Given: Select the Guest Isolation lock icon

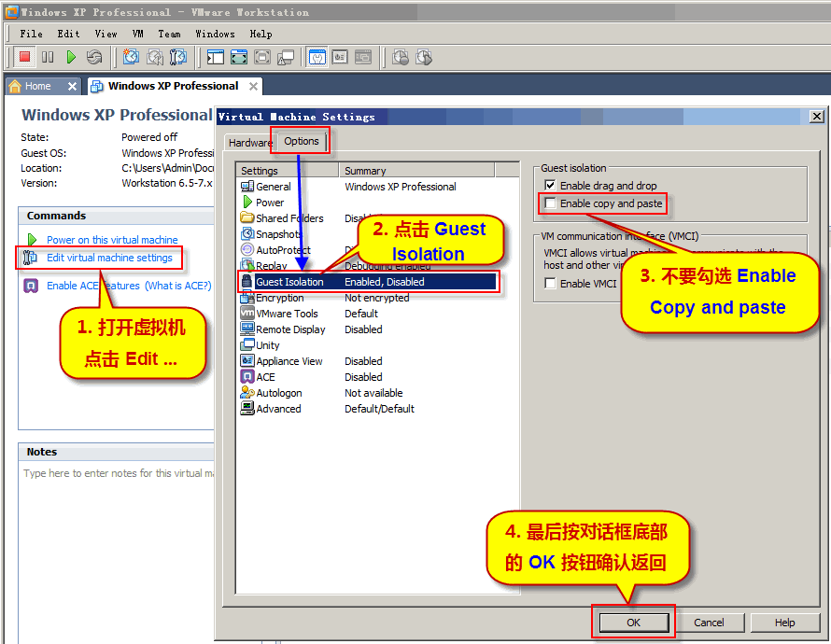Looking at the screenshot, I should 247,282.
